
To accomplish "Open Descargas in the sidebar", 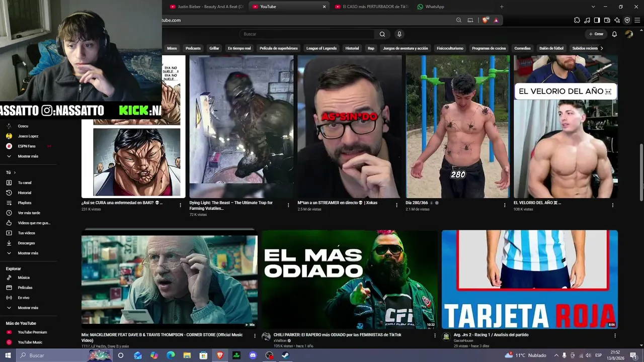I will (26, 243).
